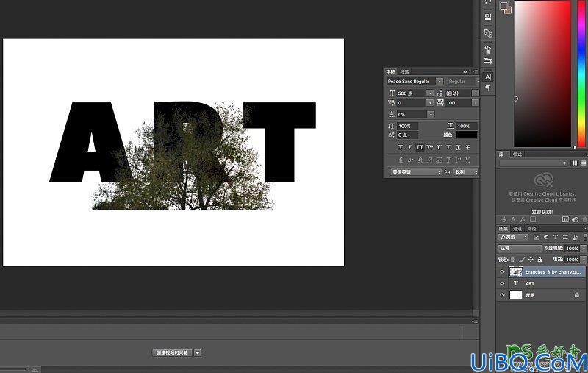
Task: Click the black text color swatch
Action: tap(467, 135)
